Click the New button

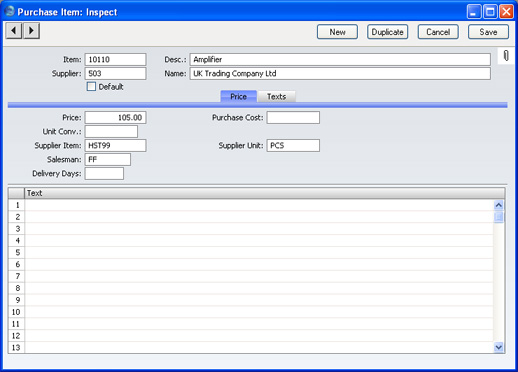(x=337, y=32)
